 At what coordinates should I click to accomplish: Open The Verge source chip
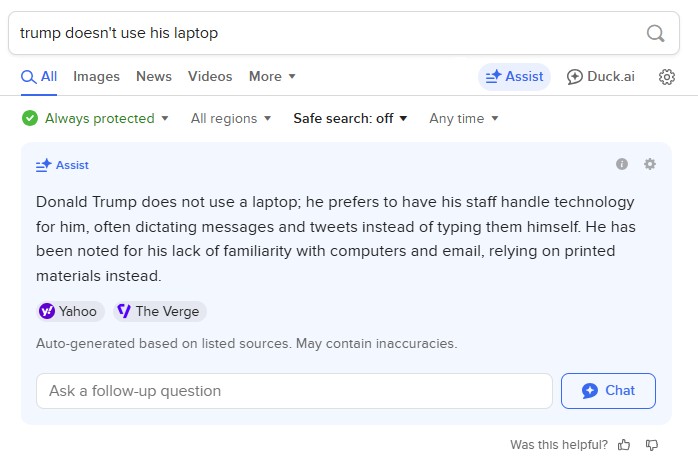(x=160, y=311)
